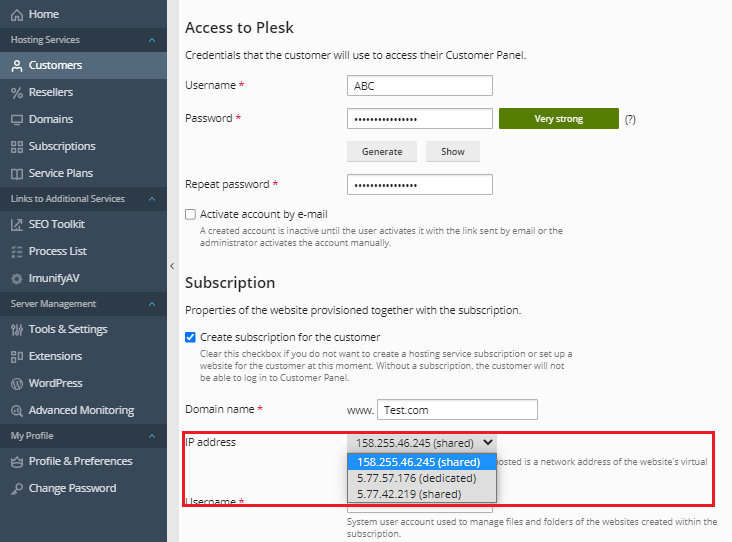This screenshot has width=732, height=542.
Task: Collapse the Hosting Services section
Action: (151, 40)
